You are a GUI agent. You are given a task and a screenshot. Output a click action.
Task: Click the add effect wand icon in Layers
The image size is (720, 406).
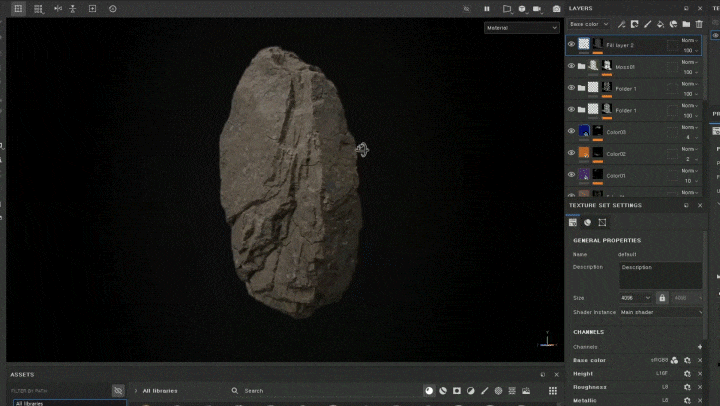tap(621, 24)
